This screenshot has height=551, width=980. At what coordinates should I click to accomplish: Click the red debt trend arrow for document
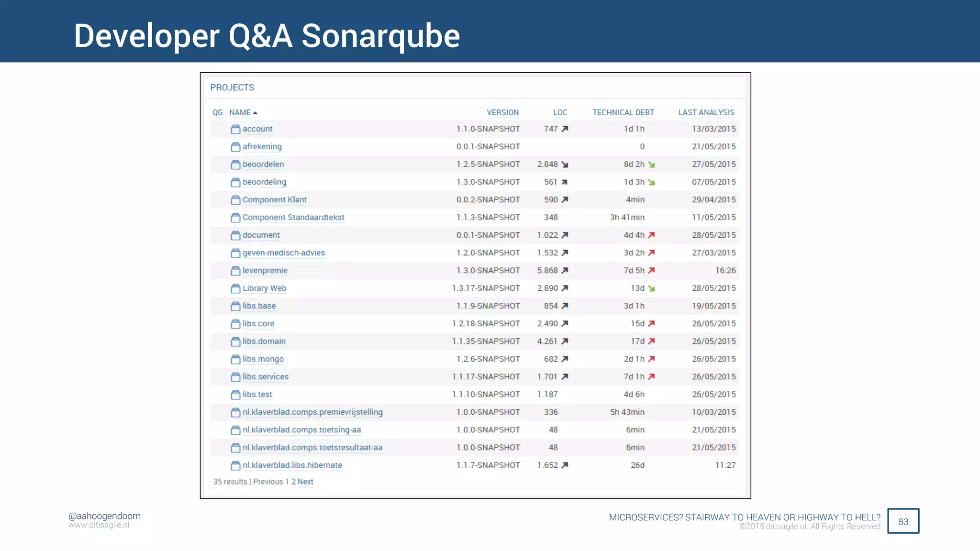point(651,235)
